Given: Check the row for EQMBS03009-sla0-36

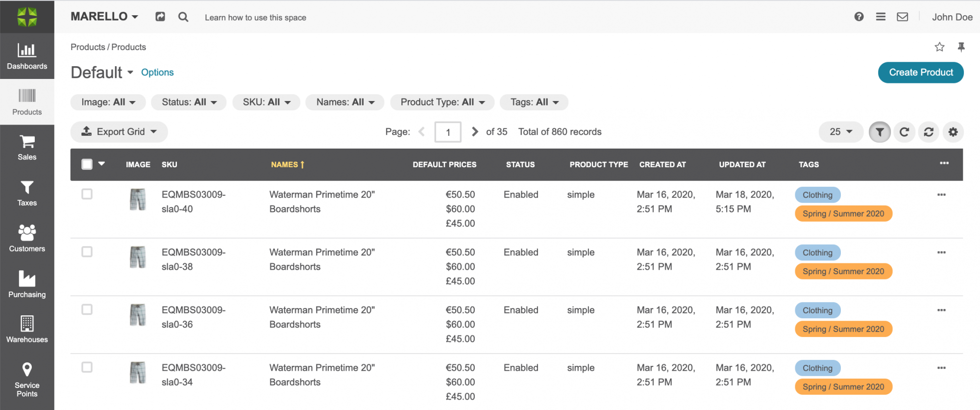Looking at the screenshot, I should 87,309.
